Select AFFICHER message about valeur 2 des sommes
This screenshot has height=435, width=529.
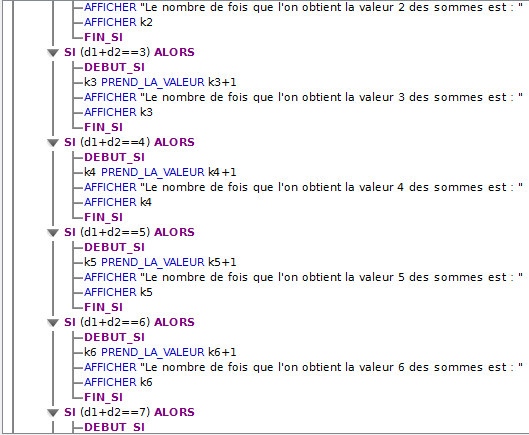(x=304, y=7)
